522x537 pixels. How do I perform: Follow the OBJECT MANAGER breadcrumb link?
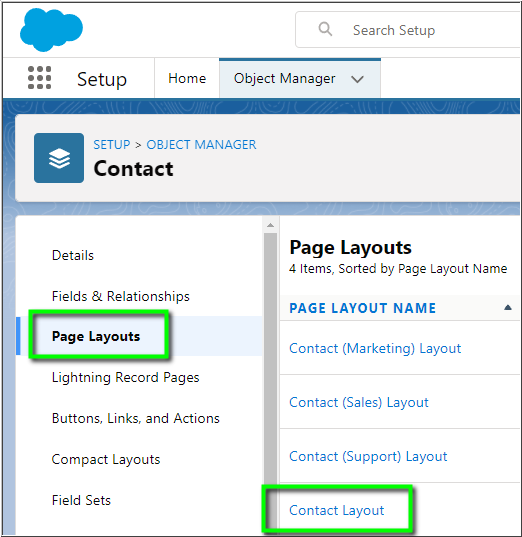tap(201, 145)
